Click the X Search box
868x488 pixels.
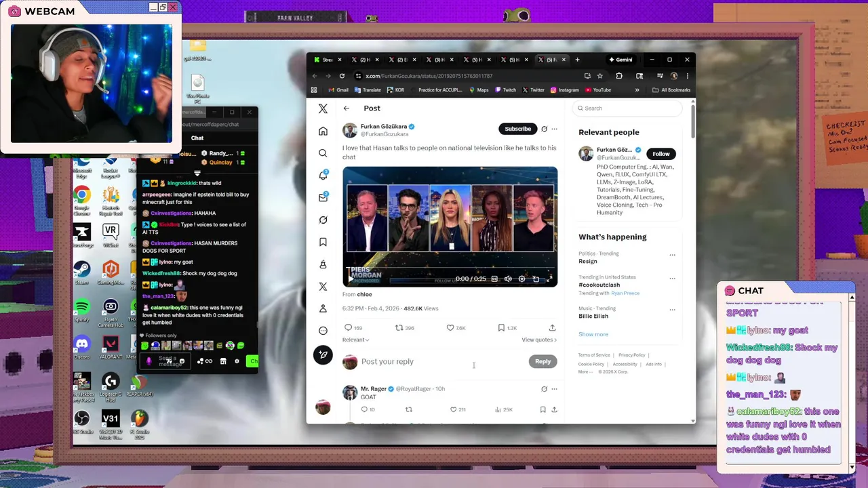pyautogui.click(x=628, y=108)
